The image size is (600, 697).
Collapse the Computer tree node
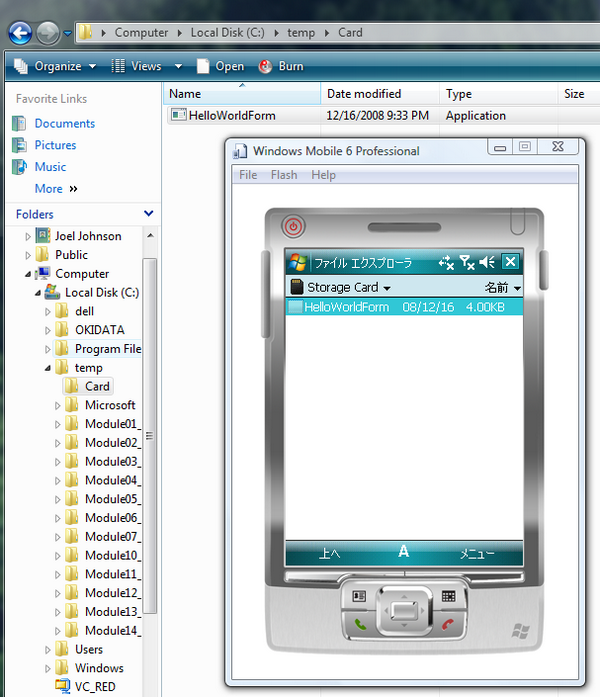[x=28, y=274]
